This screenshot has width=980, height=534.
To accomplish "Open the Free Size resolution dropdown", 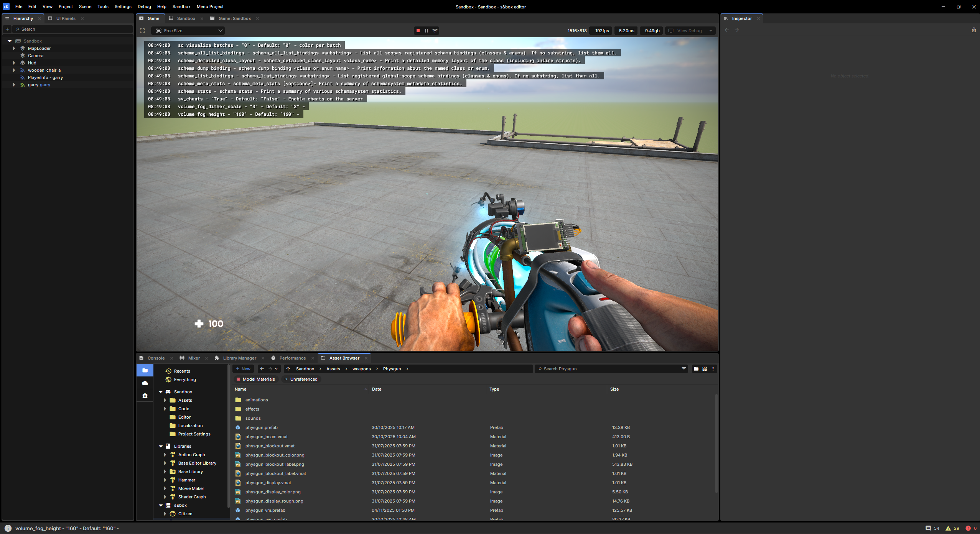I will click(x=188, y=31).
